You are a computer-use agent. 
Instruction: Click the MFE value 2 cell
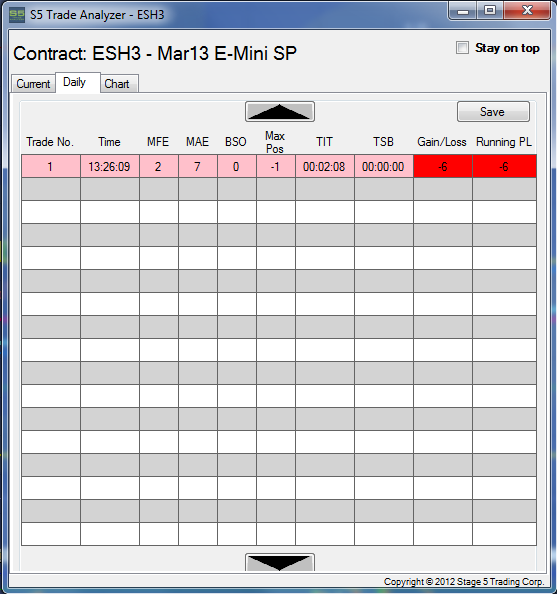[x=159, y=166]
